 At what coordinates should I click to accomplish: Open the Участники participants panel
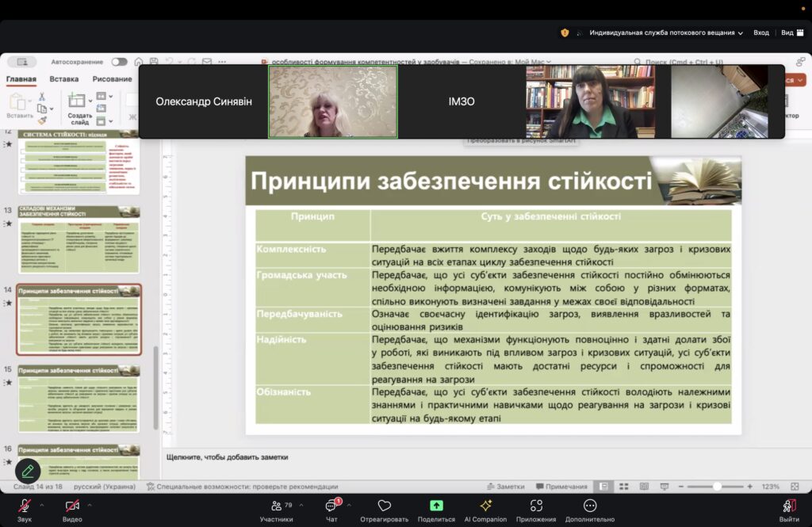coord(277,510)
